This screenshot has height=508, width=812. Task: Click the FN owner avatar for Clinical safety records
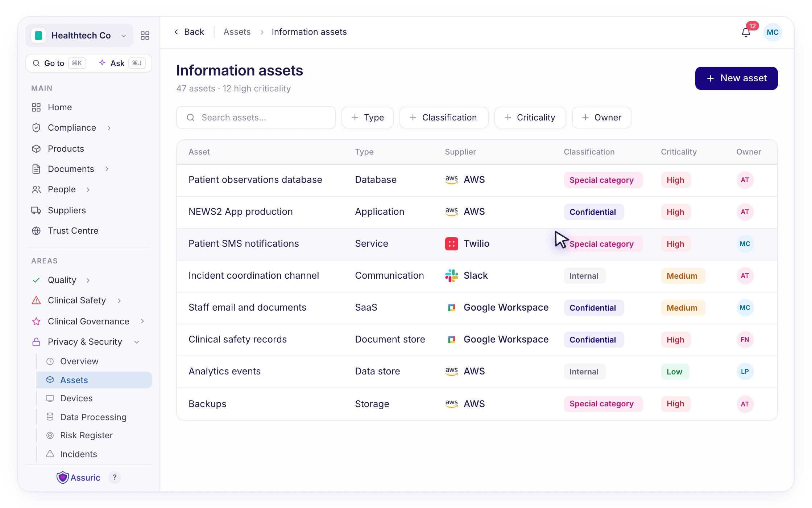click(745, 340)
